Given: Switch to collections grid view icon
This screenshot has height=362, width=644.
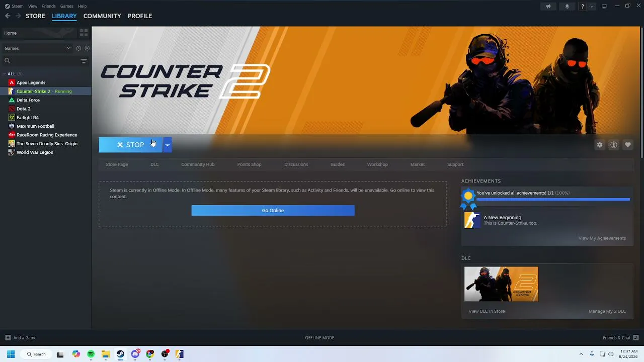Looking at the screenshot, I should pyautogui.click(x=84, y=33).
